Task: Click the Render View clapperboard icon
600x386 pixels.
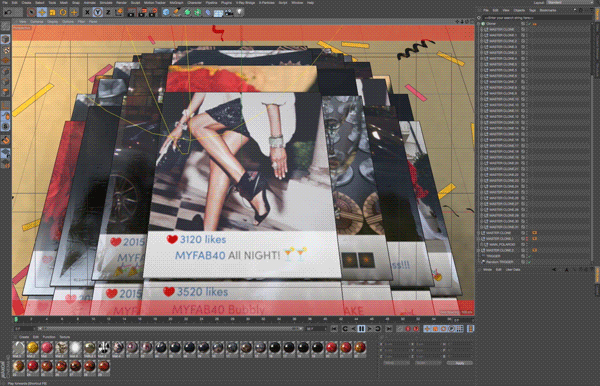Action: [x=131, y=12]
